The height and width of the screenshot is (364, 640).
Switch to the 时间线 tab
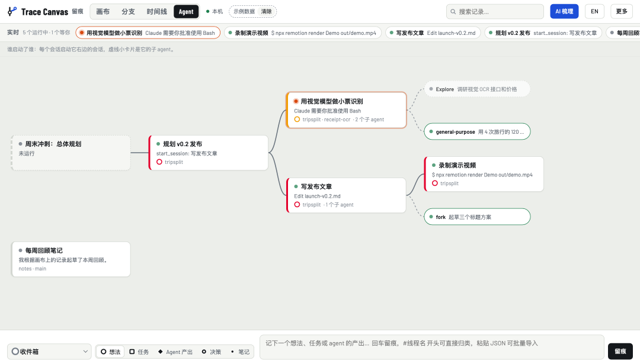(156, 11)
